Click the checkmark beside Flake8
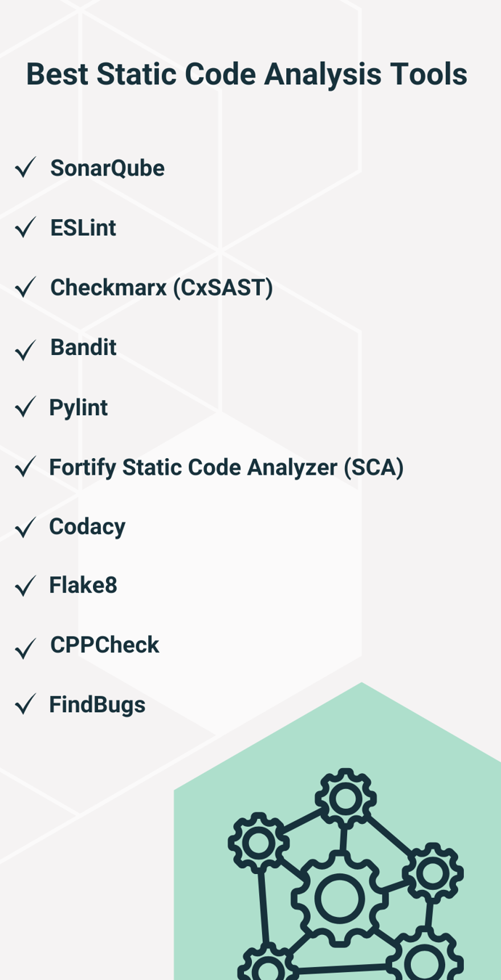 coord(25,586)
